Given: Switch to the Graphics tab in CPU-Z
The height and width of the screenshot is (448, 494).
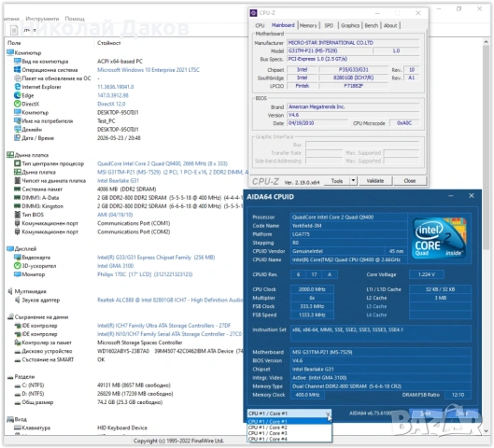Looking at the screenshot, I should [350, 25].
